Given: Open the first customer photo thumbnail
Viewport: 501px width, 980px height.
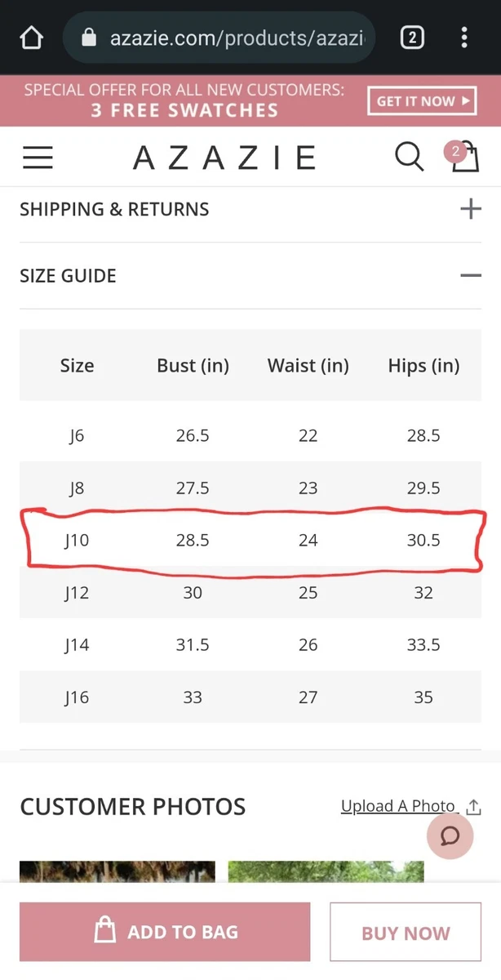Looking at the screenshot, I should pos(117,871).
